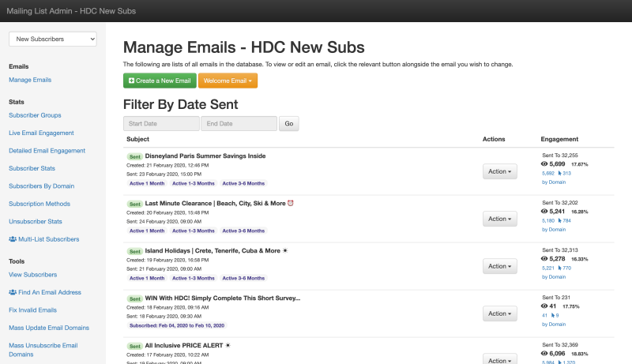Open Action menu for Last Minute Clearance email
The image size is (632, 364).
499,219
